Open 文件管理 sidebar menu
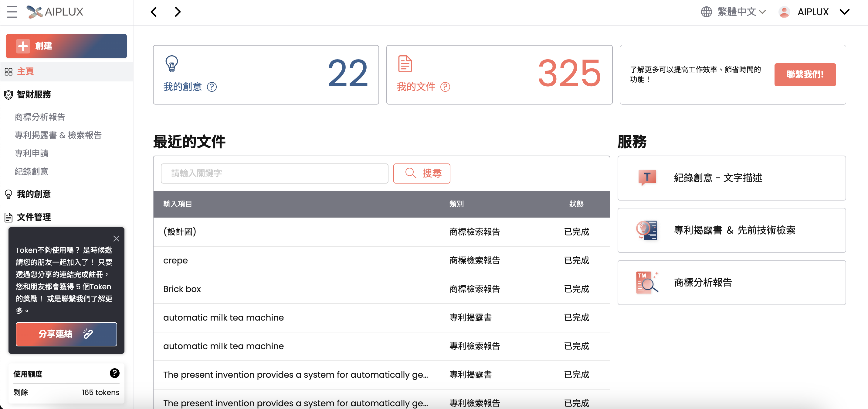The image size is (868, 409). point(34,217)
